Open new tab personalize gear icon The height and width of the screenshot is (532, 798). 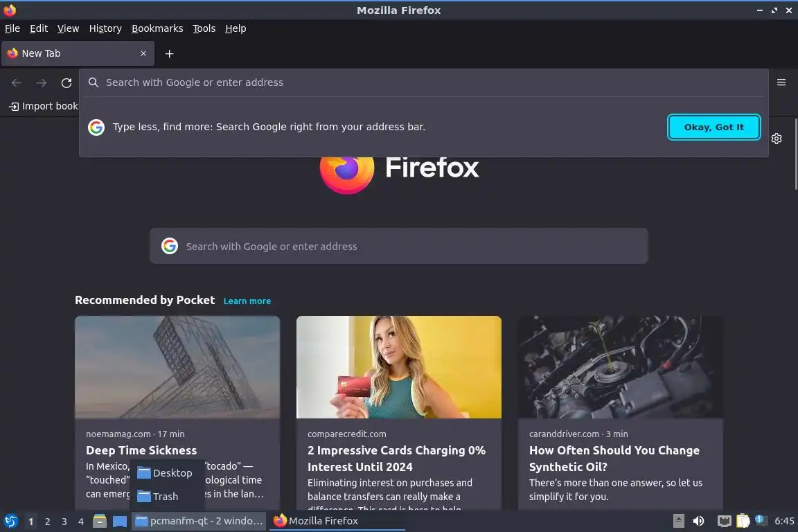point(776,139)
